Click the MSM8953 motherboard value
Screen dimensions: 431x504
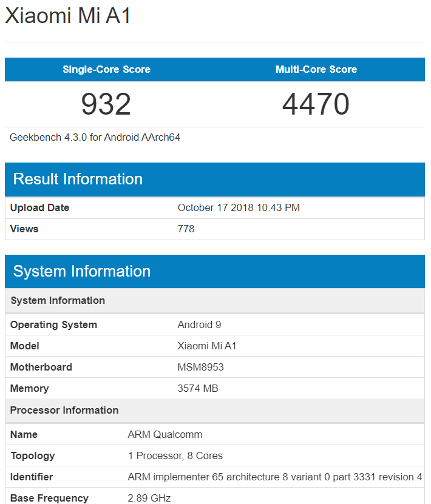201,367
